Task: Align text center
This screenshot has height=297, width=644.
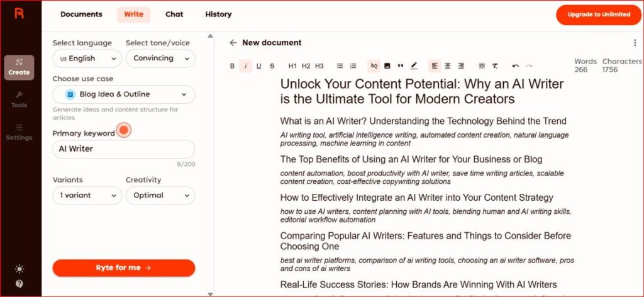Action: (448, 65)
